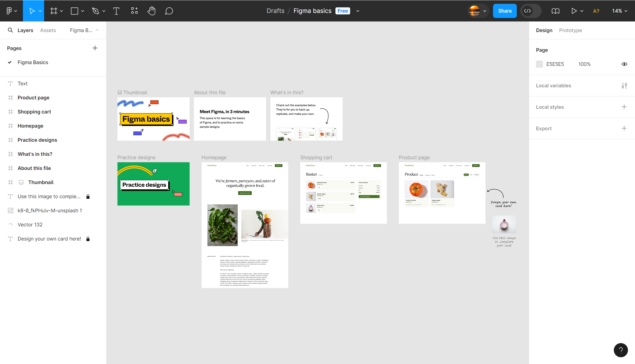Select the Thumbnail layer
Image resolution: width=635 pixels, height=364 pixels.
click(53, 182)
